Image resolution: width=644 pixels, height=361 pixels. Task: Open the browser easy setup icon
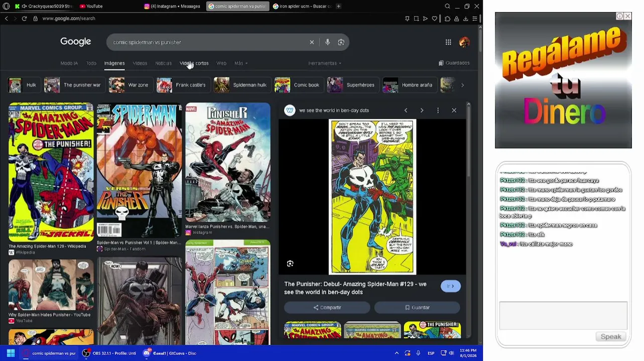pyautogui.click(x=474, y=19)
